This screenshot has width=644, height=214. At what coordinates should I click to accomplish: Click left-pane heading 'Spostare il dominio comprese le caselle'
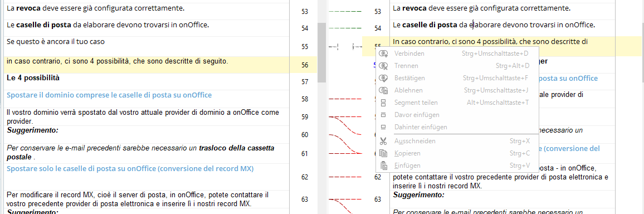pos(109,95)
